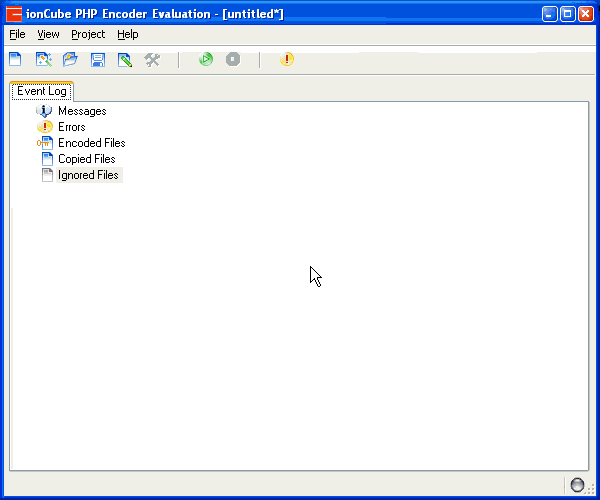This screenshot has width=600, height=500.
Task: Click the Errors warning icon in tree
Action: [45, 127]
